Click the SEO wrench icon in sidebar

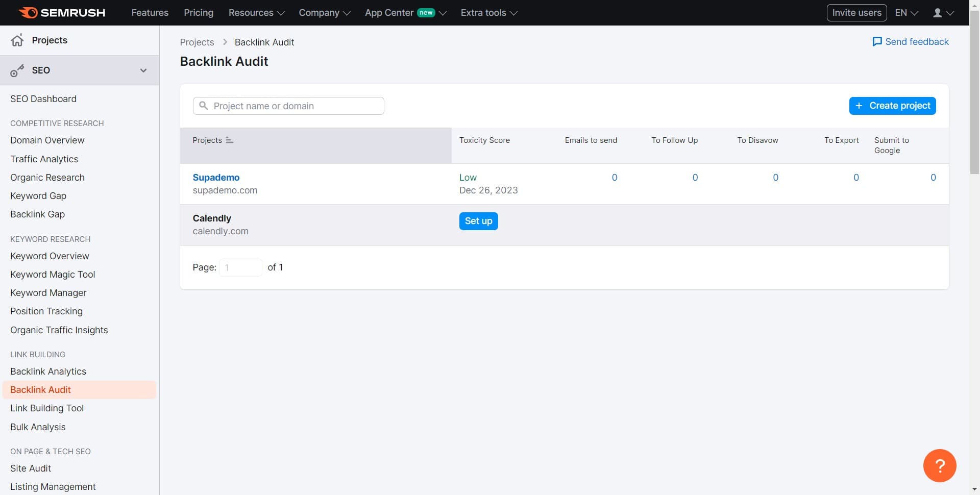point(17,70)
